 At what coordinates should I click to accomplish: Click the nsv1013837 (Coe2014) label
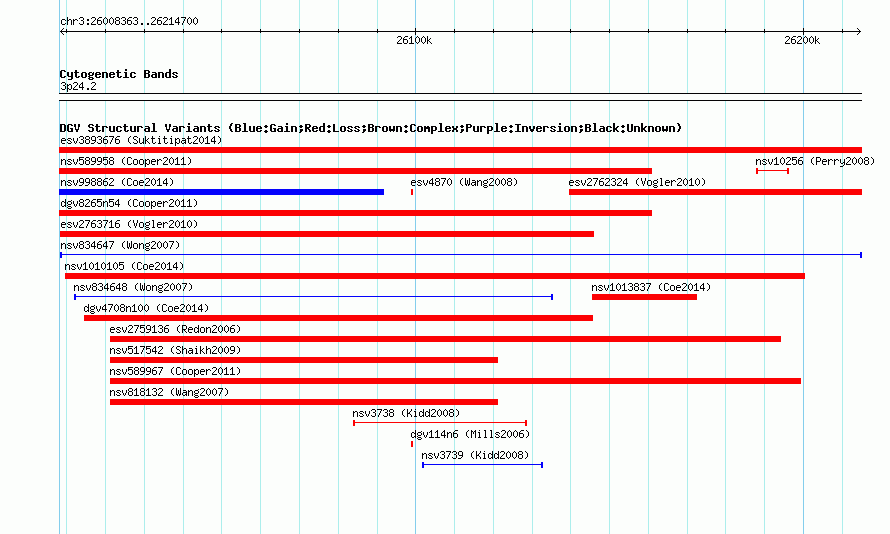coord(651,287)
